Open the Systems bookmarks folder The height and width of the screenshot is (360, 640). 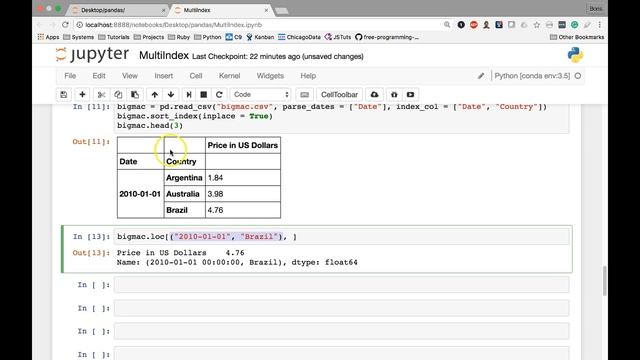[x=78, y=37]
